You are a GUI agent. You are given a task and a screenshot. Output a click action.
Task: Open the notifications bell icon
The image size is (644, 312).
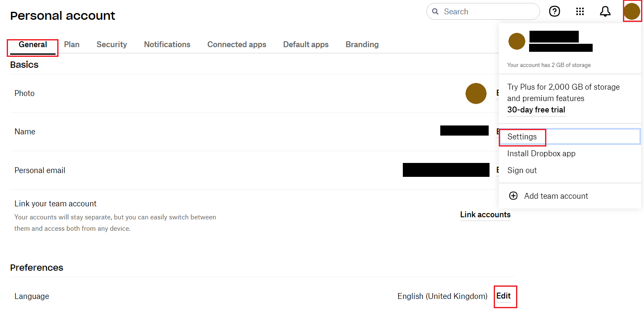click(605, 11)
